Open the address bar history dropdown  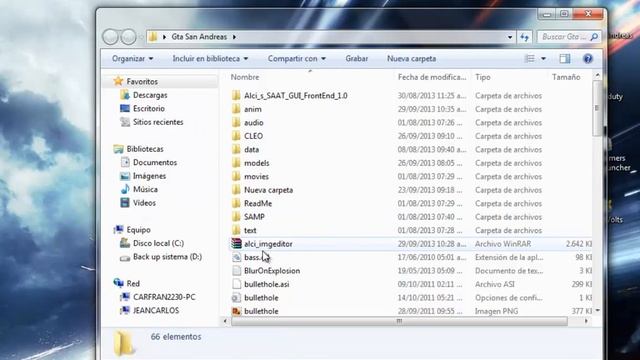point(510,37)
